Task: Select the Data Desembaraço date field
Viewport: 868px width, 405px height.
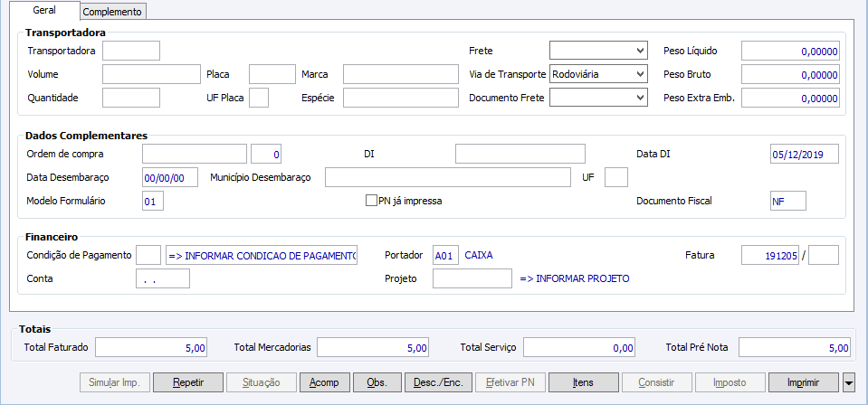Action: pyautogui.click(x=170, y=177)
